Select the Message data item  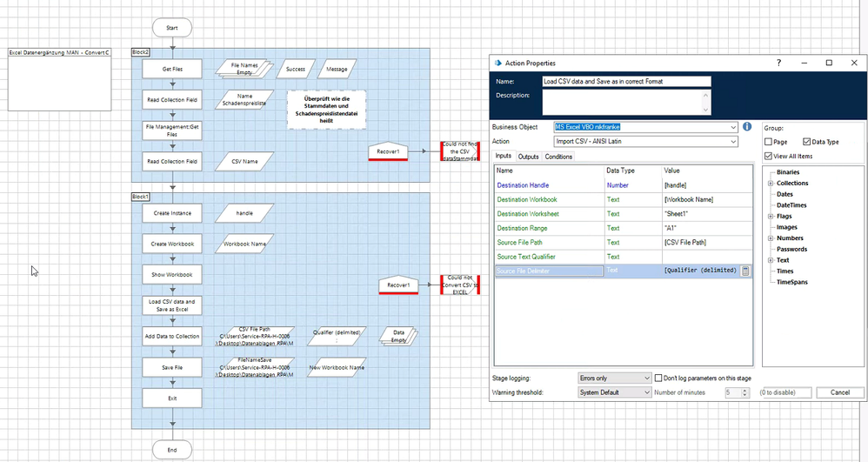coord(337,70)
